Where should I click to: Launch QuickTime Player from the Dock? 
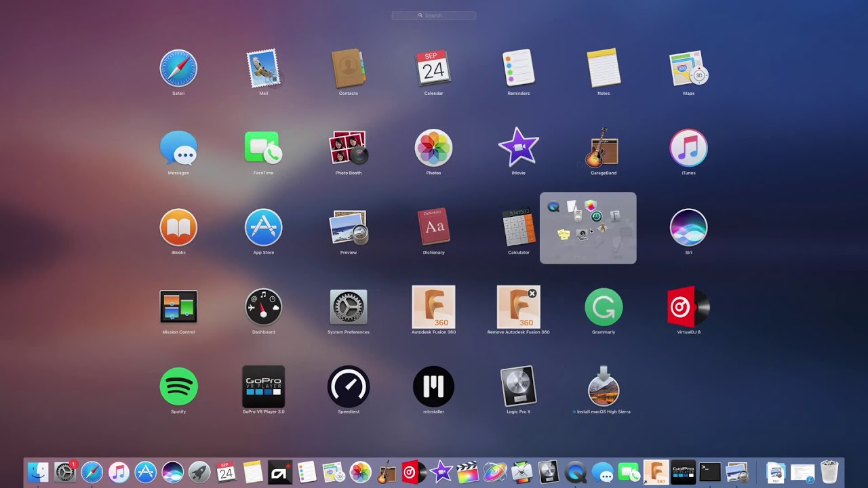pyautogui.click(x=576, y=472)
